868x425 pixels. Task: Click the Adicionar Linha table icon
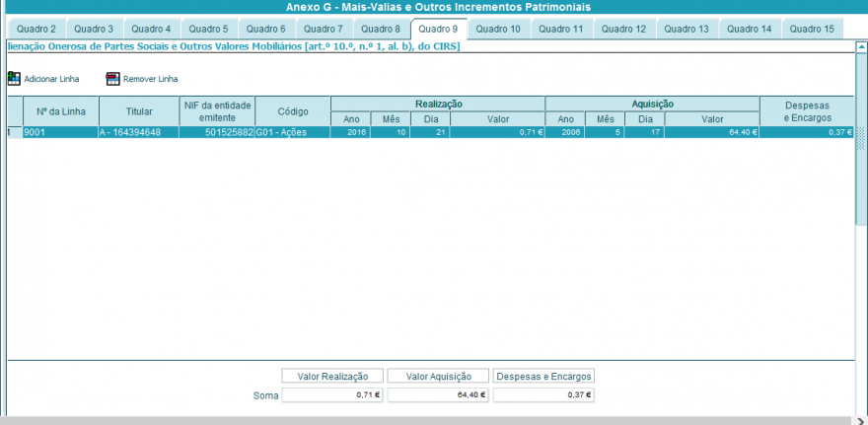(14, 79)
